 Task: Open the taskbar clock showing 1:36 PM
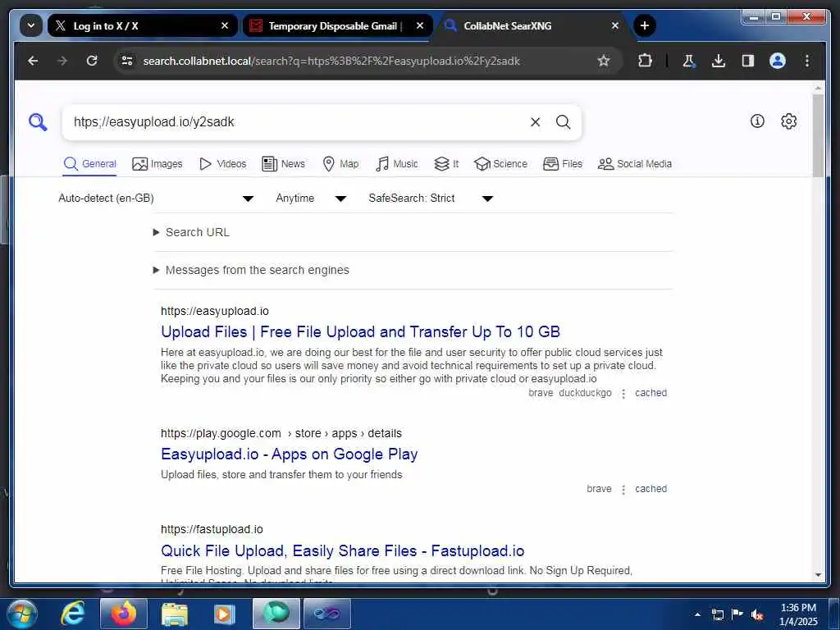(798, 614)
